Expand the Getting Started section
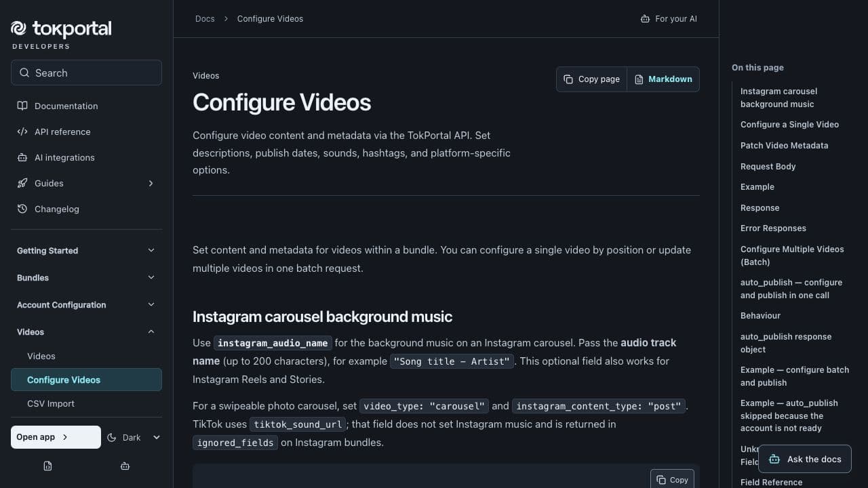The width and height of the screenshot is (868, 488). 86,251
